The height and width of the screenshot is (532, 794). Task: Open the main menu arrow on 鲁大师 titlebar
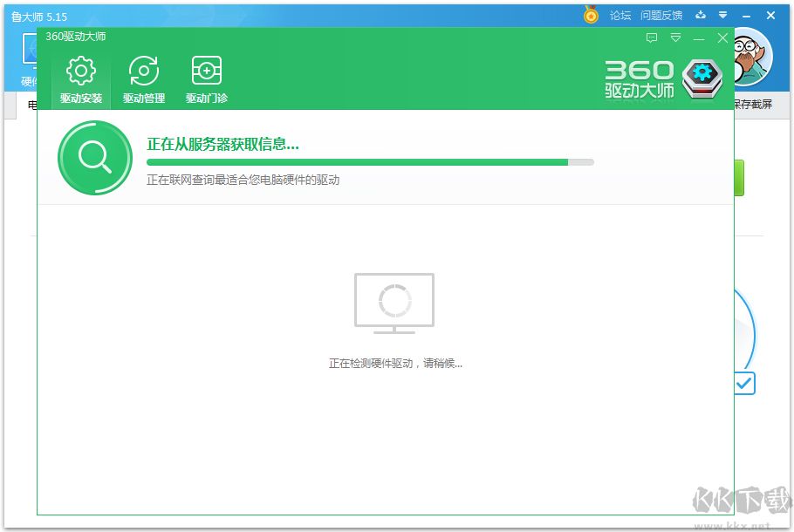722,15
